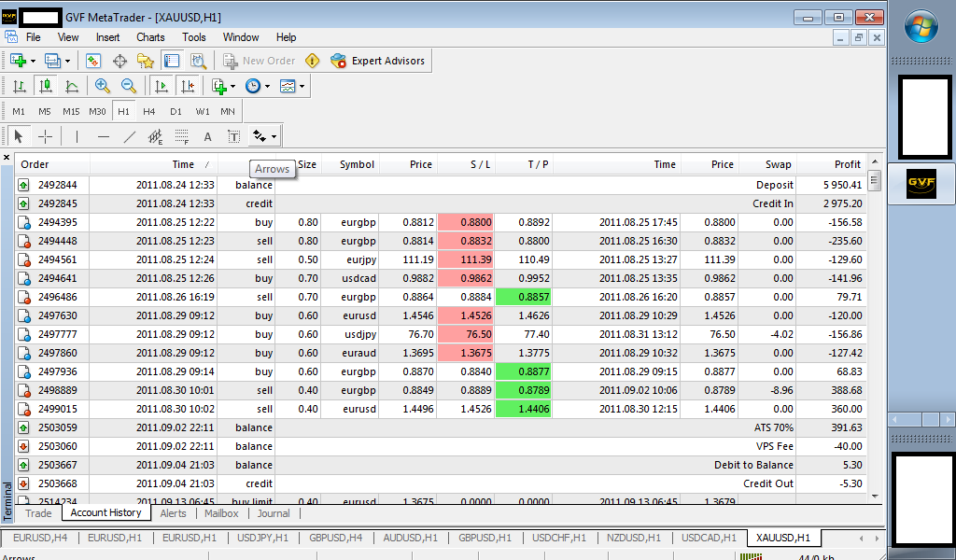Screen dimensions: 956x560
Task: Open the Market Watch window icon
Action: [92, 61]
